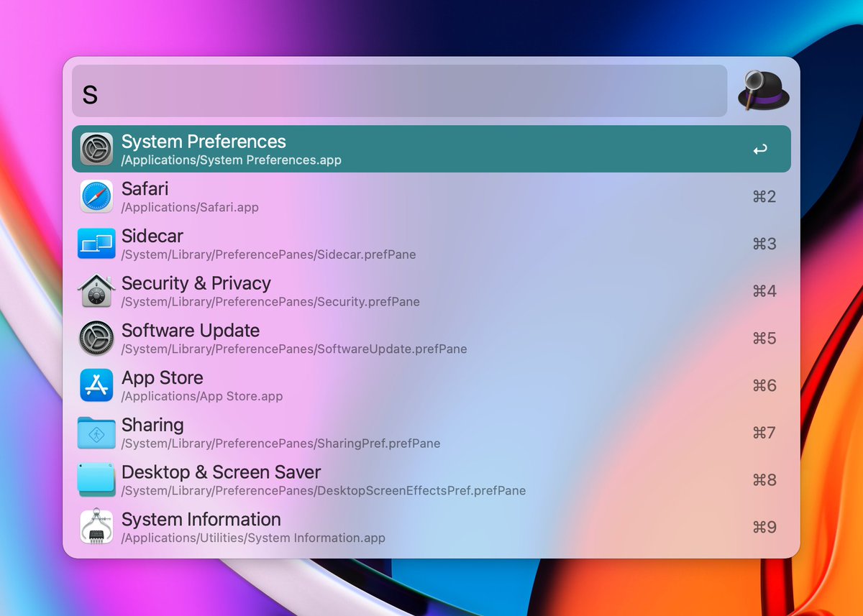The width and height of the screenshot is (863, 616).
Task: Click the Safari compass icon
Action: [96, 196]
